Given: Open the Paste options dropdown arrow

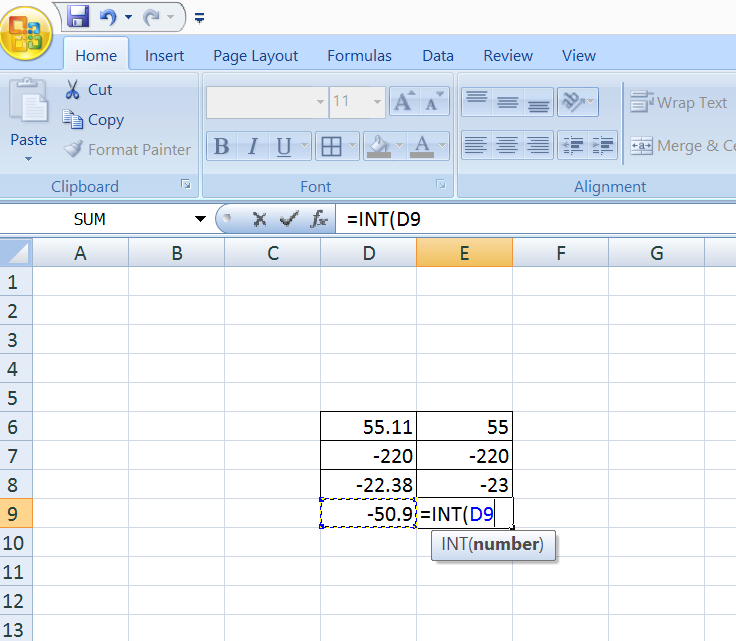Looking at the screenshot, I should tap(28, 159).
